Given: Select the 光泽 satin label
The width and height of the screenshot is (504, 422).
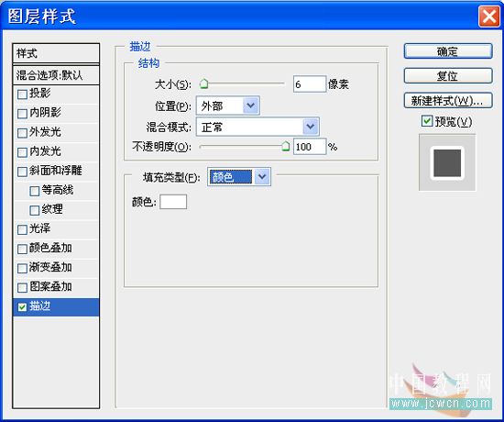Looking at the screenshot, I should pos(39,228).
